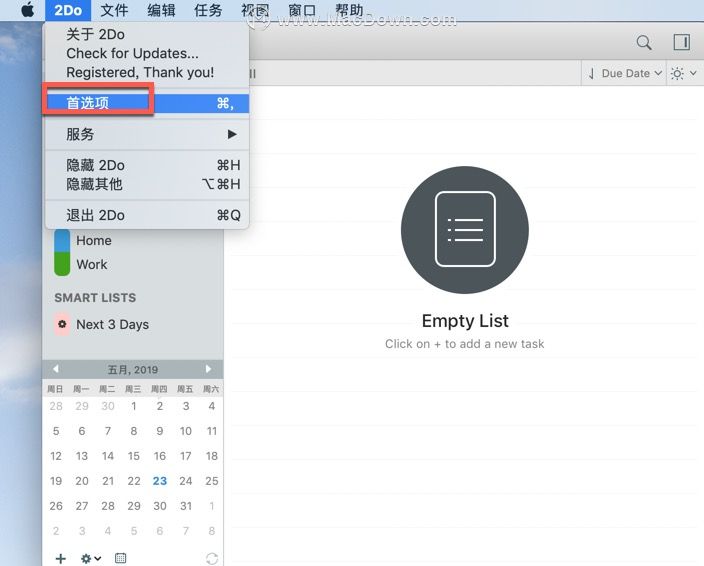Click the Apple menu icon
Screen dimensions: 704x566
(x=27, y=9)
